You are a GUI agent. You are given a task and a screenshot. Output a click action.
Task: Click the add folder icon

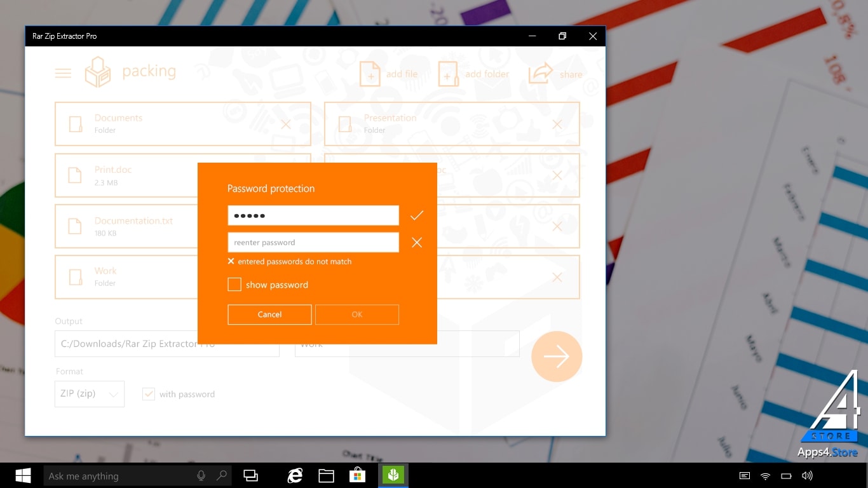[x=448, y=74]
